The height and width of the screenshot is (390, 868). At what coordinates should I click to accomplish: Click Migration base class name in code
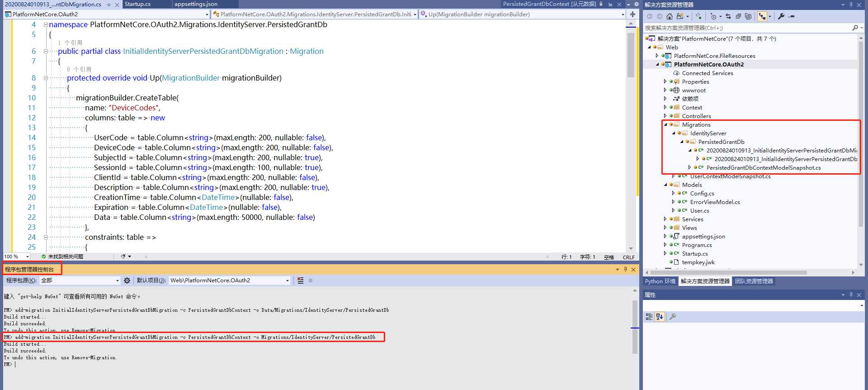307,52
